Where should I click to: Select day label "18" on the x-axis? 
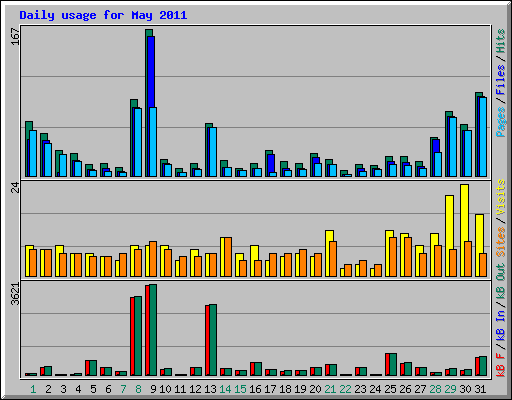coord(285,389)
